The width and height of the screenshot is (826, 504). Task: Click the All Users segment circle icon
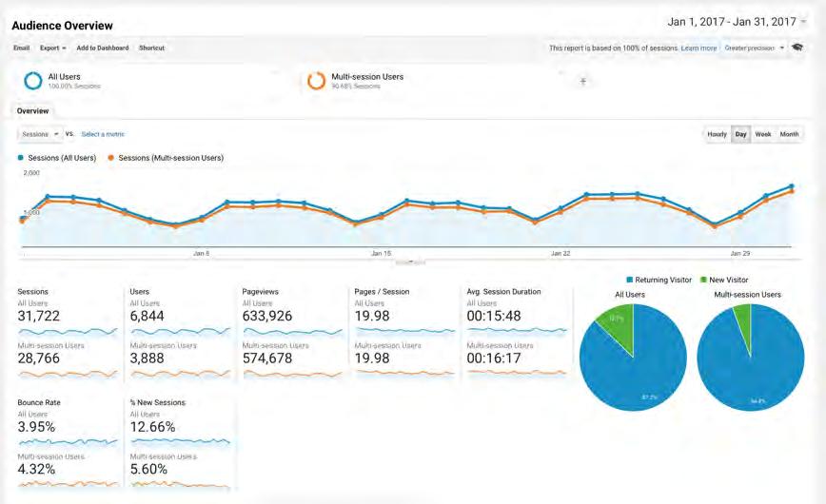33,81
